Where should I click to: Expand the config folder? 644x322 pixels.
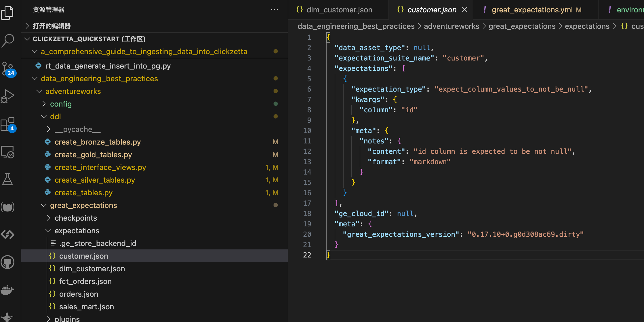(61, 104)
